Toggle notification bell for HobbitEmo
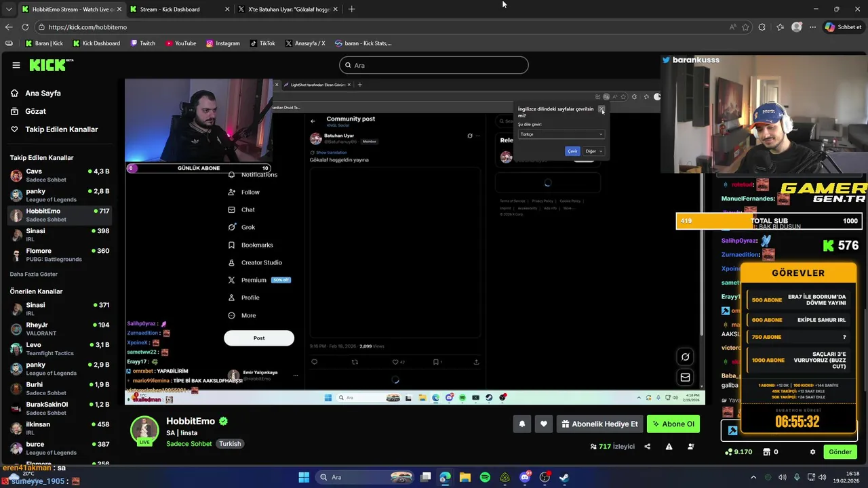Screen dimensions: 868x488 (x=522, y=424)
